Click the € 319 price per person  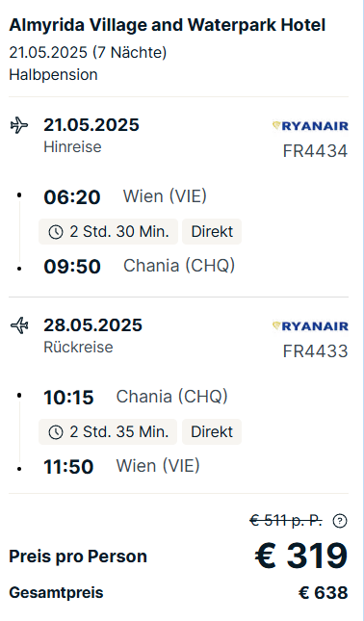301,556
